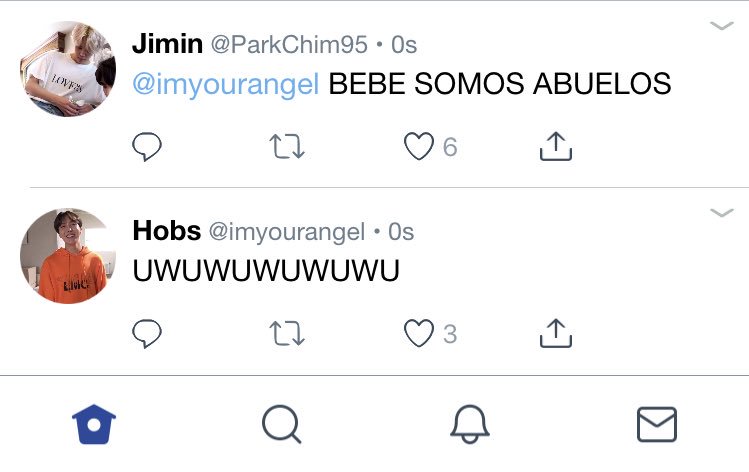Share Hobs' tweet via share icon

coord(556,333)
